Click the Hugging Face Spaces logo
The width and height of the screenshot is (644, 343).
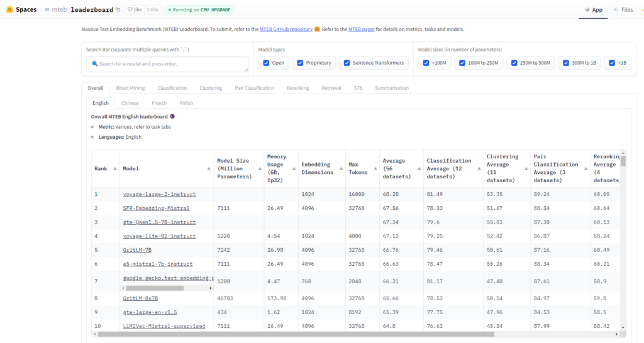click(10, 9)
